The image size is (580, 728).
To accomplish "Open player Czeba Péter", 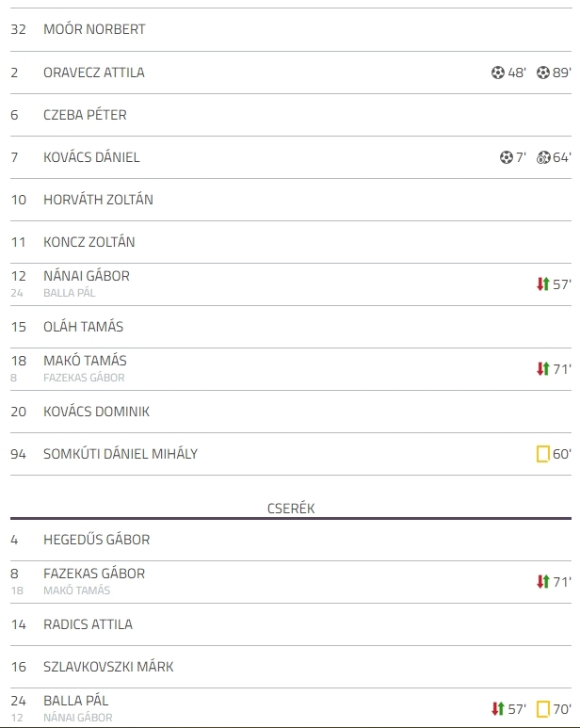I will [85, 115].
